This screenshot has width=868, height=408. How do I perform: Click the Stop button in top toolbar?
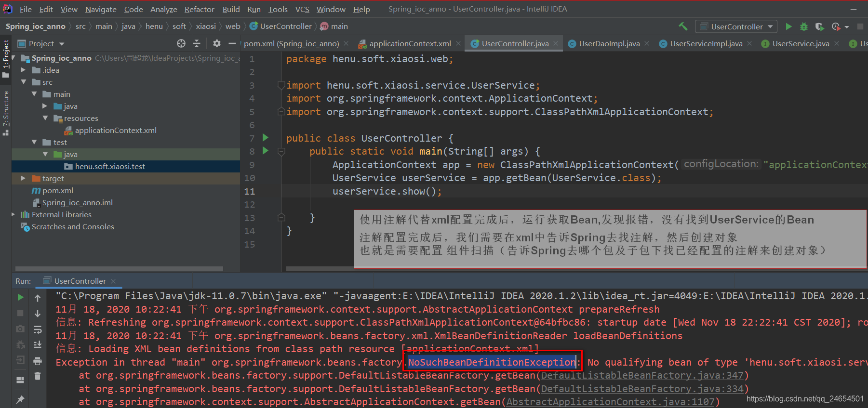[860, 26]
